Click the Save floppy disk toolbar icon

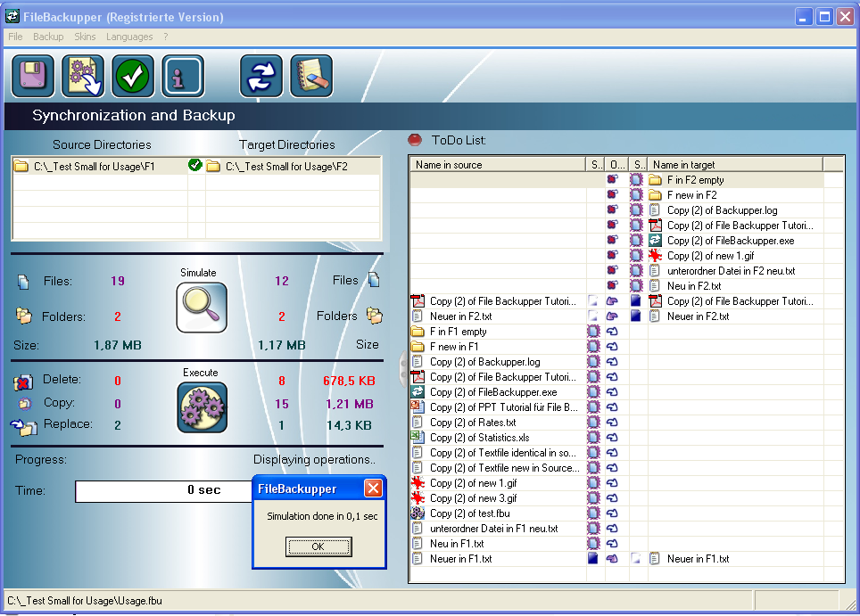tap(33, 76)
